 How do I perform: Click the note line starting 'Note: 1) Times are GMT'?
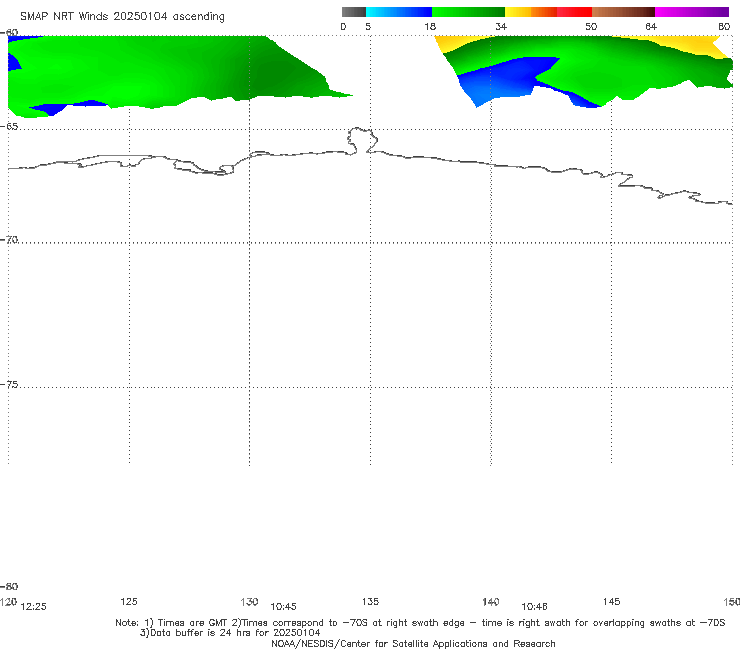point(420,623)
